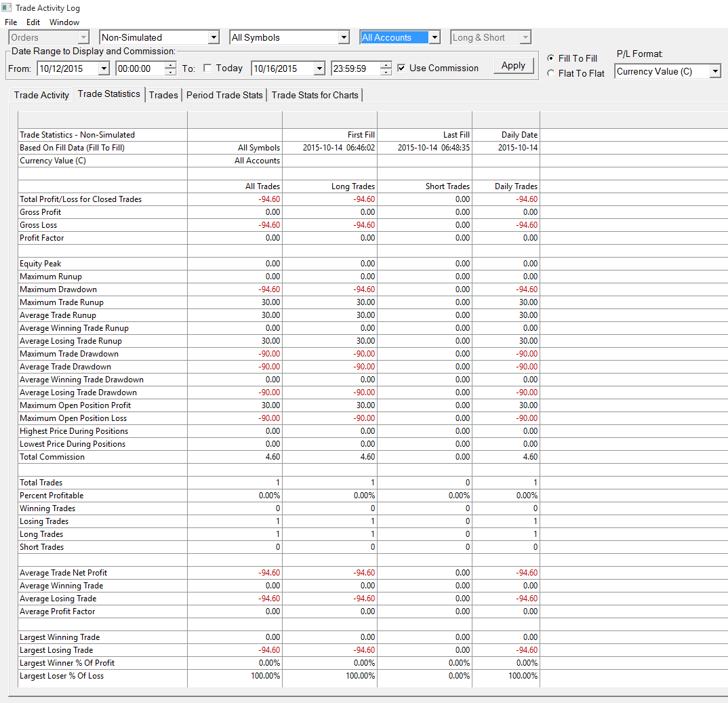
Task: Open the Window menu
Action: coord(64,22)
